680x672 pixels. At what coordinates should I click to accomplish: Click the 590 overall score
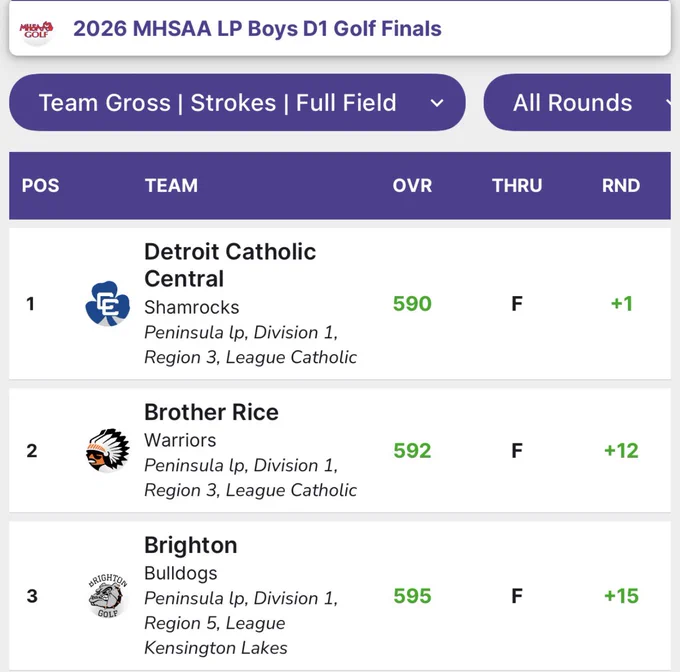pos(412,303)
